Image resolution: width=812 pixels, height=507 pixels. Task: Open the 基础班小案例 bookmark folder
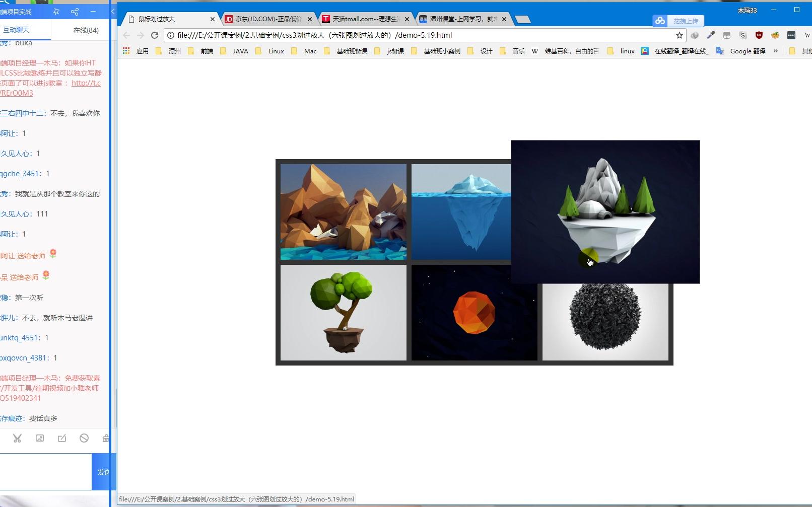[436, 51]
